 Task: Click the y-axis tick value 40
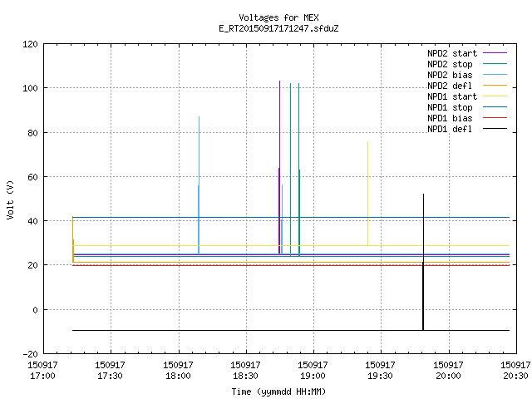click(32, 221)
